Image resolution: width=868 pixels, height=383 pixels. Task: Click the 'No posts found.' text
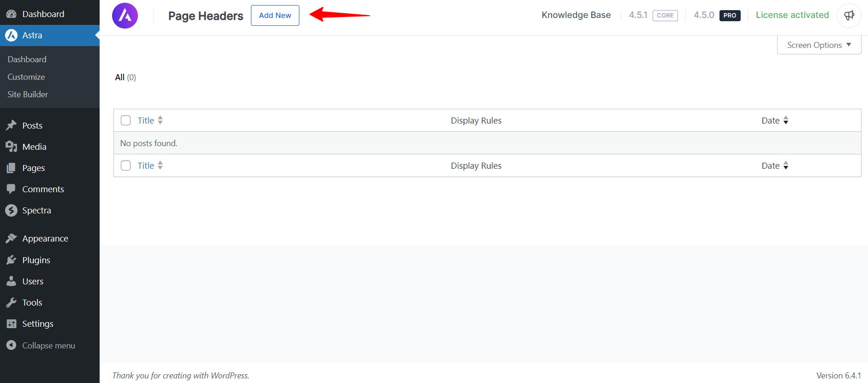(x=149, y=143)
